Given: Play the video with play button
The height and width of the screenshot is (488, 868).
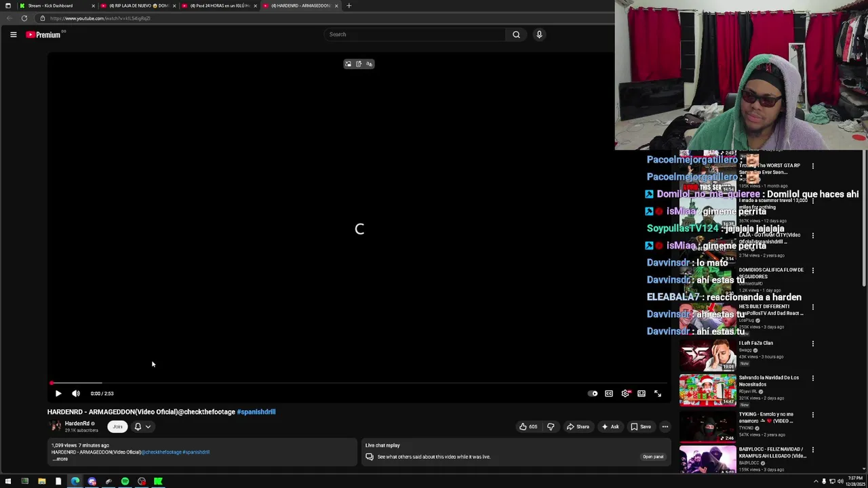Looking at the screenshot, I should pos(58,393).
